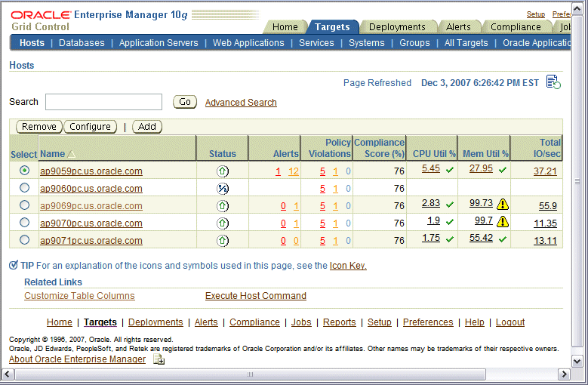Select radio button for ap9069pc.us.oracle.com

coord(24,205)
